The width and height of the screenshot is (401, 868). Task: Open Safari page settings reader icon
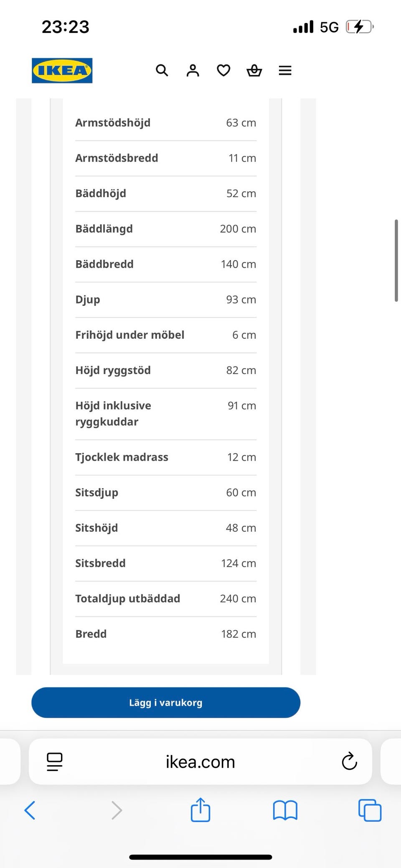pyautogui.click(x=55, y=762)
